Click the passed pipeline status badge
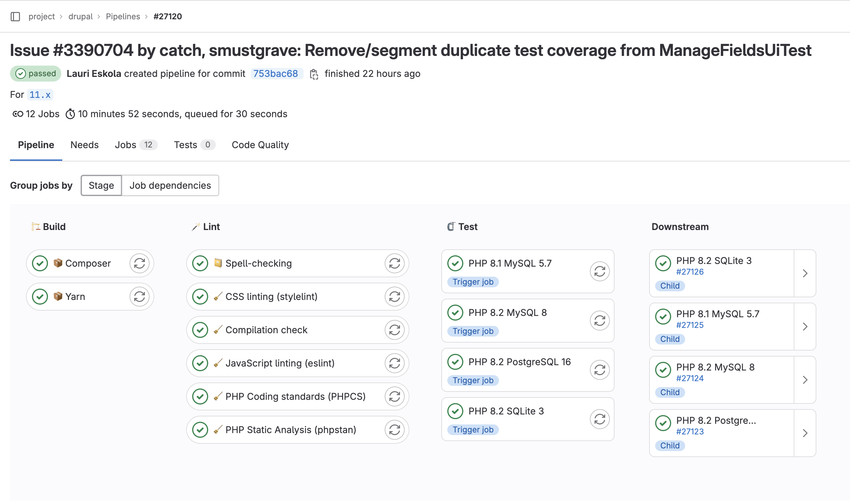The width and height of the screenshot is (850, 504). pyautogui.click(x=35, y=73)
